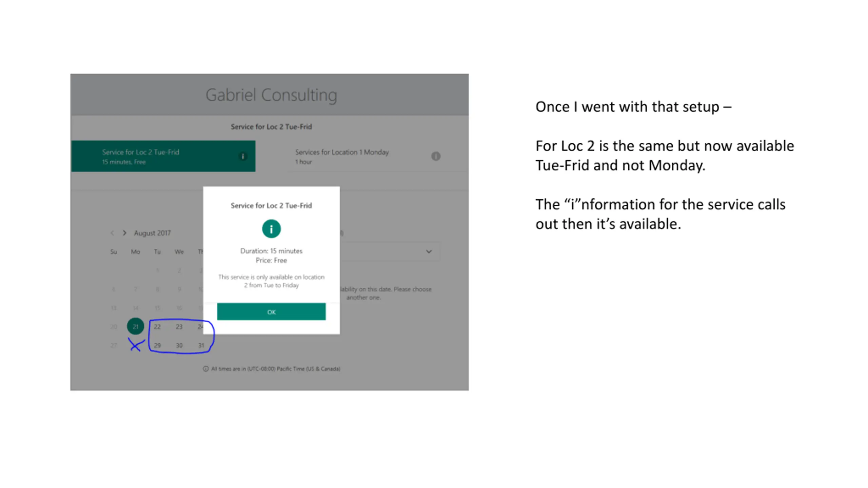Image resolution: width=868 pixels, height=488 pixels.
Task: Show info for Services for Location 1 Monday
Action: pyautogui.click(x=436, y=156)
